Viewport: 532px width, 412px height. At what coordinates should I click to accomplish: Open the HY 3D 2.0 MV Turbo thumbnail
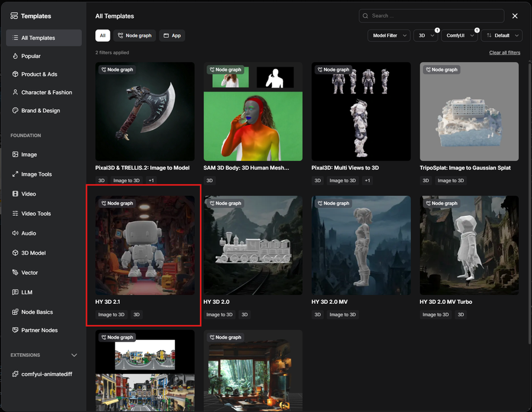click(469, 245)
